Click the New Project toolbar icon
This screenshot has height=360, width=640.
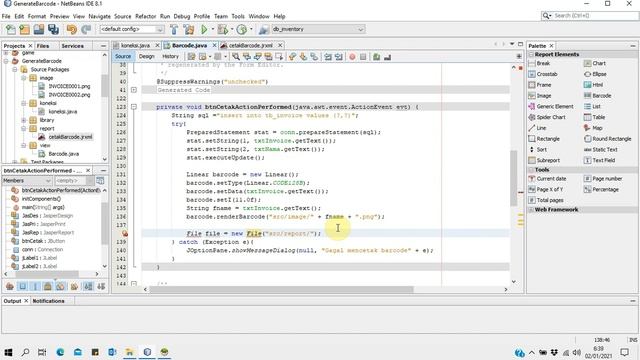(24, 29)
